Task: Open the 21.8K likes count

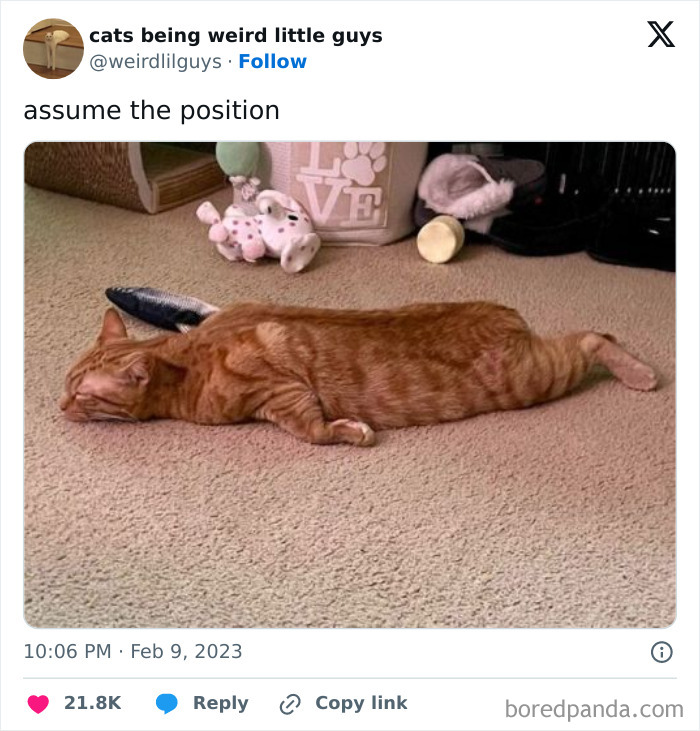Action: pos(92,703)
